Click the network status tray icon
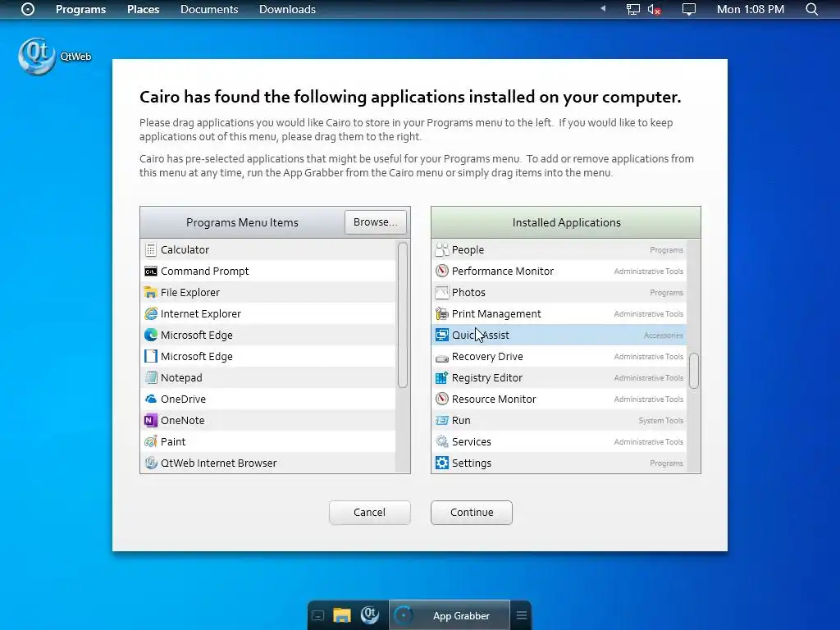 632,9
